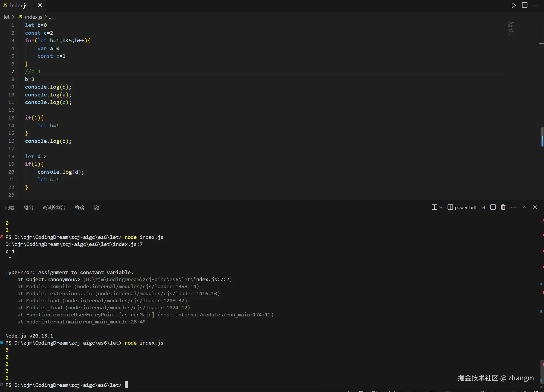The width and height of the screenshot is (544, 392).
Task: Click line number 7 in the gutter
Action: click(x=13, y=72)
